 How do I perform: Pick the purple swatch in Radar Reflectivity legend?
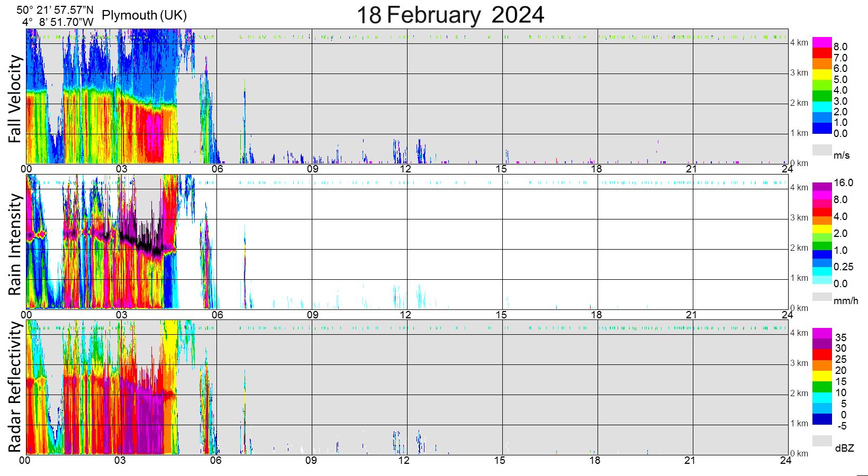click(x=822, y=344)
